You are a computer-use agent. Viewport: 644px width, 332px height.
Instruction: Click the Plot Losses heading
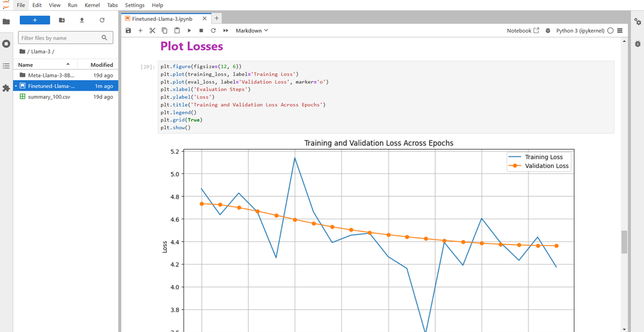192,46
